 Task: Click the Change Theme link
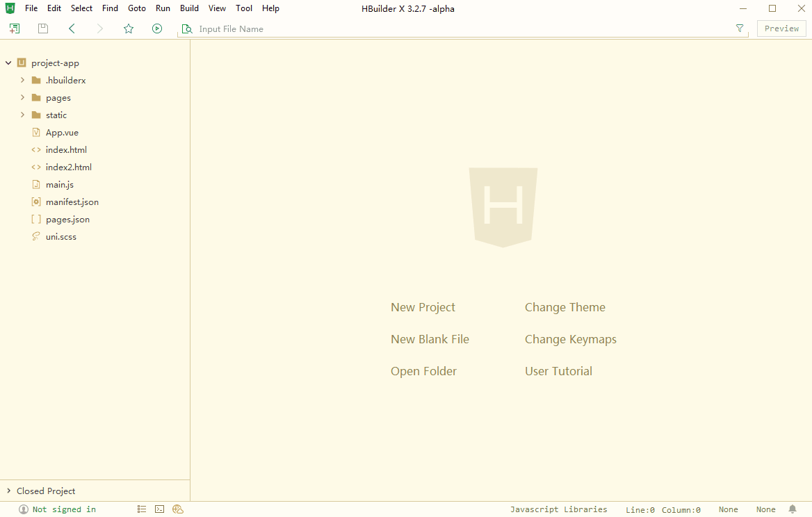coord(565,307)
